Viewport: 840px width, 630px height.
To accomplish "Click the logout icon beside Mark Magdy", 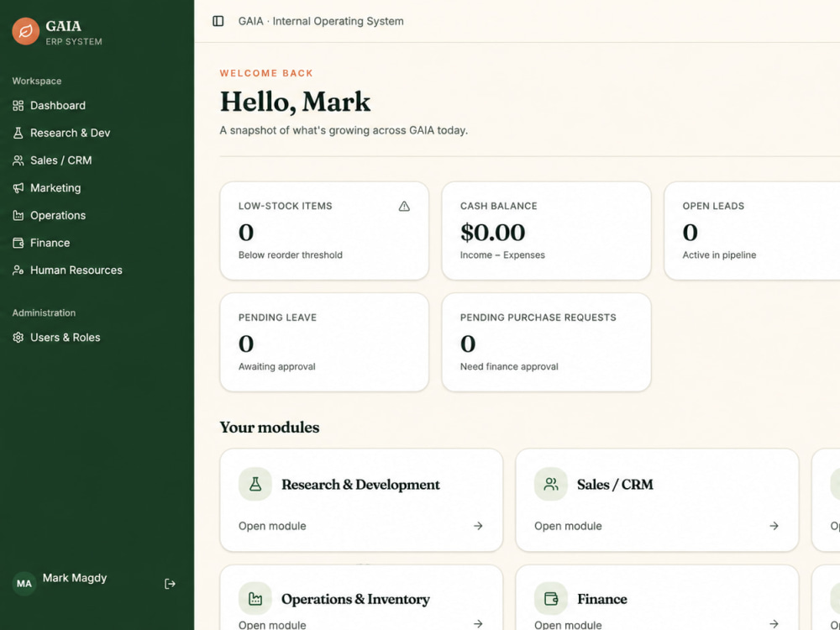I will tap(170, 584).
